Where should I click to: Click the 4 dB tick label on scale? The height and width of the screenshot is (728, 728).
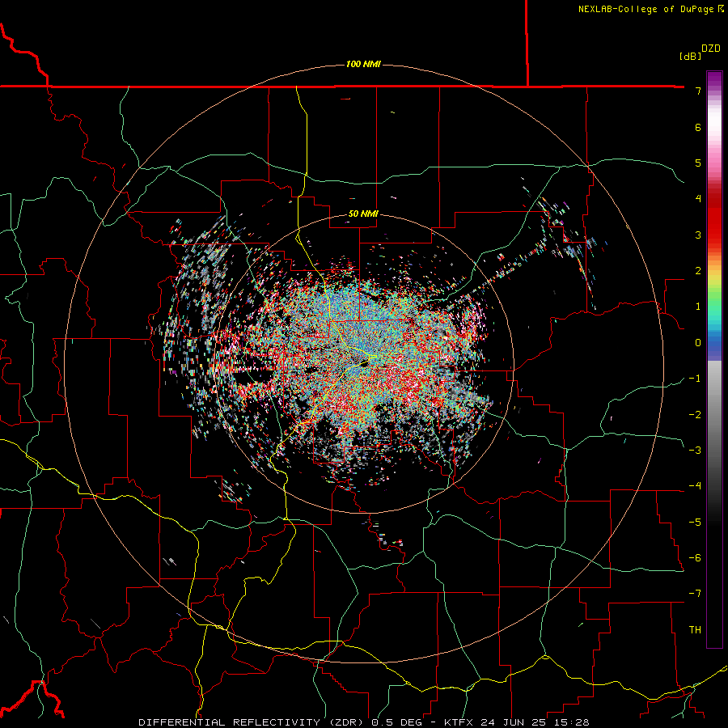(698, 199)
